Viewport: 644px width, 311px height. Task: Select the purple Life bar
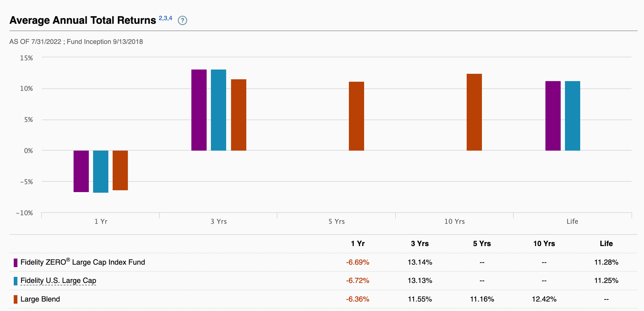[x=553, y=116]
